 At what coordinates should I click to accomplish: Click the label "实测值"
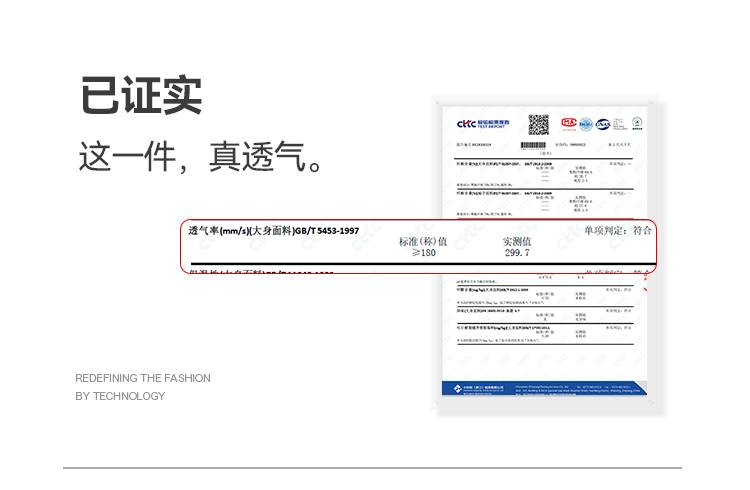[517, 242]
